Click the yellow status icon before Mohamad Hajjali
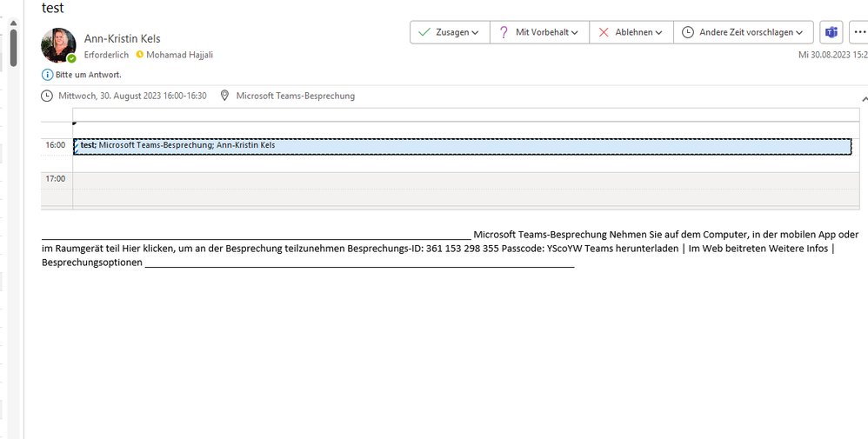Viewport: 868px width, 439px height. click(x=139, y=54)
